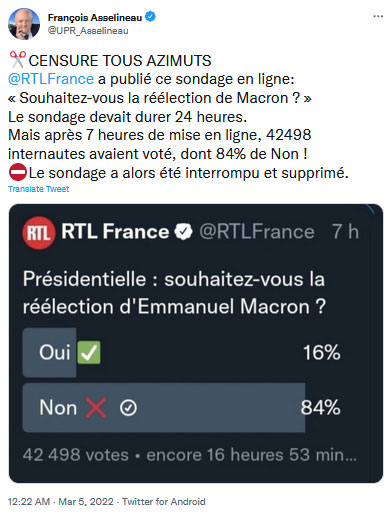This screenshot has width=391, height=514.
Task: Click the Twitter for Android source label
Action: coord(164,501)
